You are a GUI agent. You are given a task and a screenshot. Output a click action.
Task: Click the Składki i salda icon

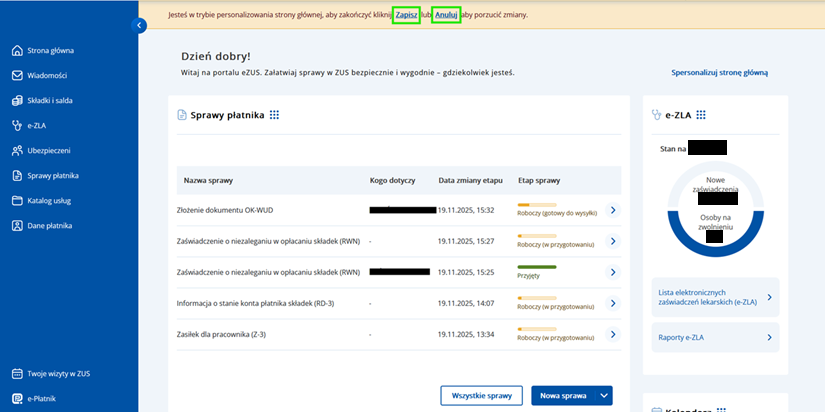coord(17,100)
